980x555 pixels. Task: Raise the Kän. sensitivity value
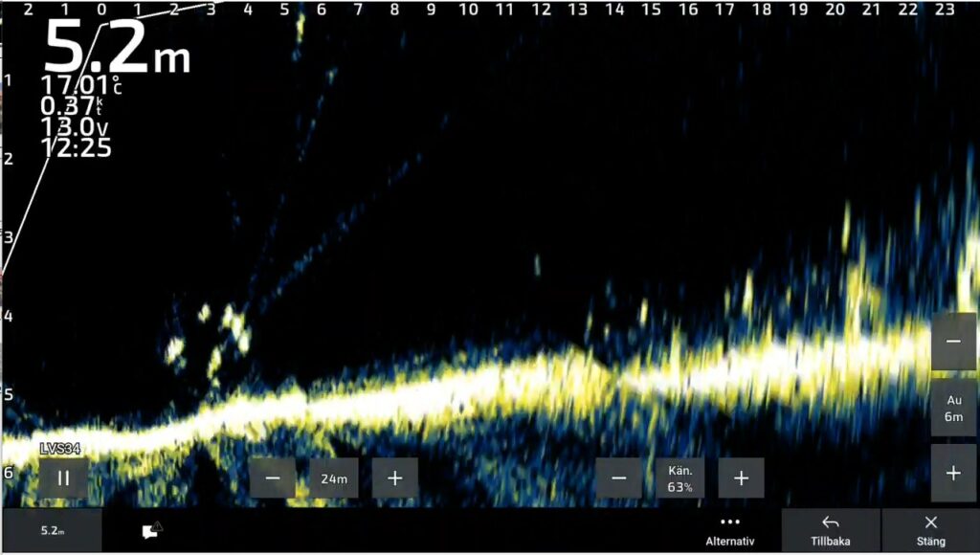[742, 478]
